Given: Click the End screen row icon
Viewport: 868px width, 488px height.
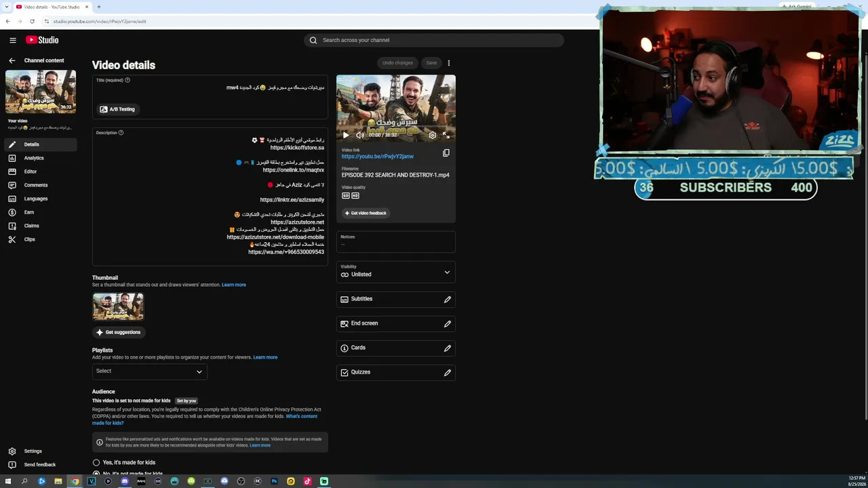Looking at the screenshot, I should [344, 323].
